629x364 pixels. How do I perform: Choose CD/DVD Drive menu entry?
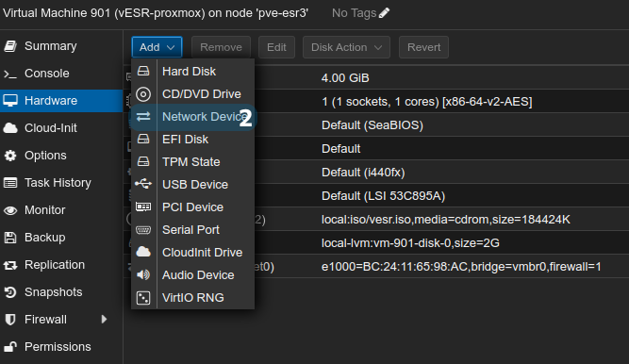pyautogui.click(x=193, y=94)
